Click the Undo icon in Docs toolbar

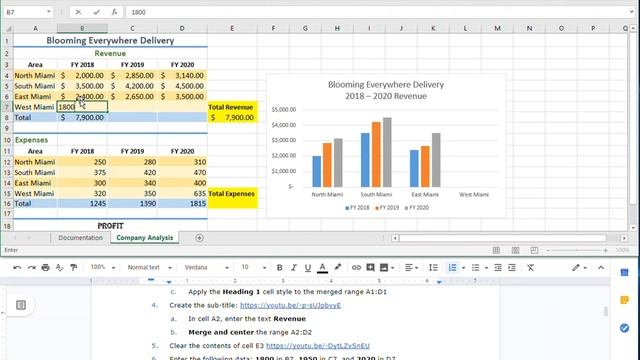pos(17,268)
